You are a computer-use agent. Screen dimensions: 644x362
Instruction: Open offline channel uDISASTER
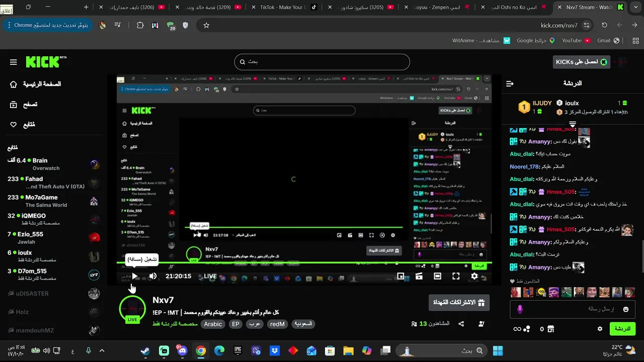(x=53, y=293)
